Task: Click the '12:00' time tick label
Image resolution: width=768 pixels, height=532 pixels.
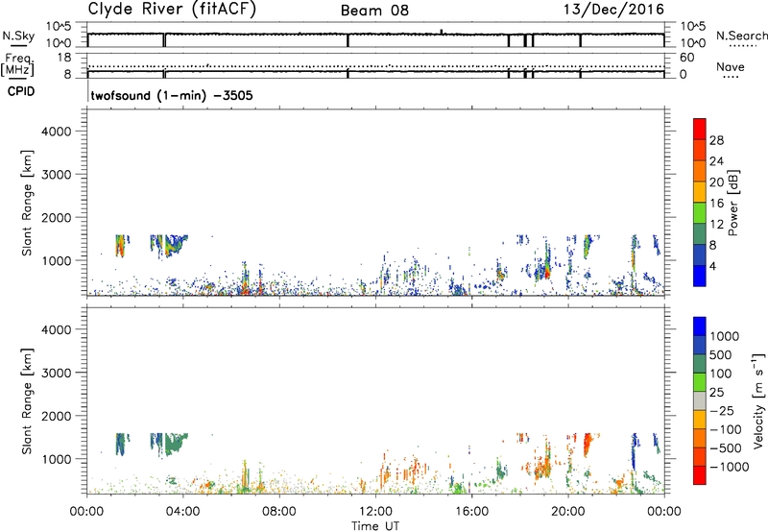Action: [x=375, y=512]
